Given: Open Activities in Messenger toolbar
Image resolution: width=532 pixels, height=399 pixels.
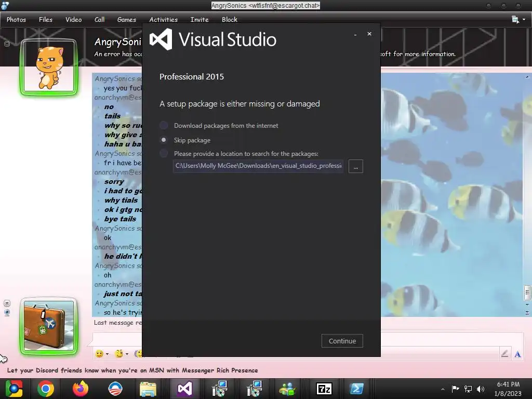Looking at the screenshot, I should 164,20.
